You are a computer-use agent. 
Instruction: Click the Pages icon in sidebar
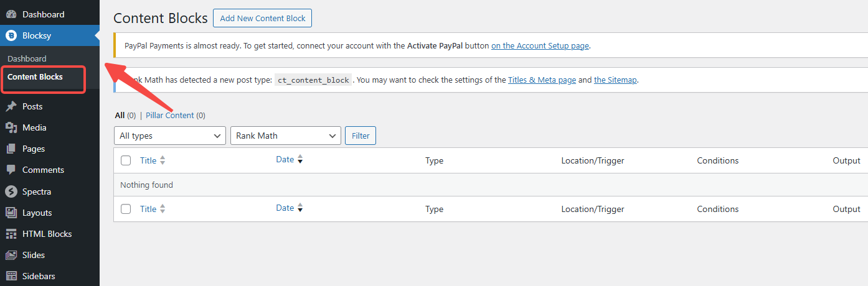(11, 149)
